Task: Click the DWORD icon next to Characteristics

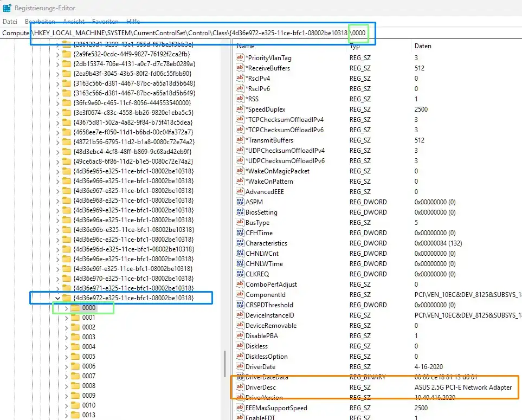Action: [x=240, y=243]
